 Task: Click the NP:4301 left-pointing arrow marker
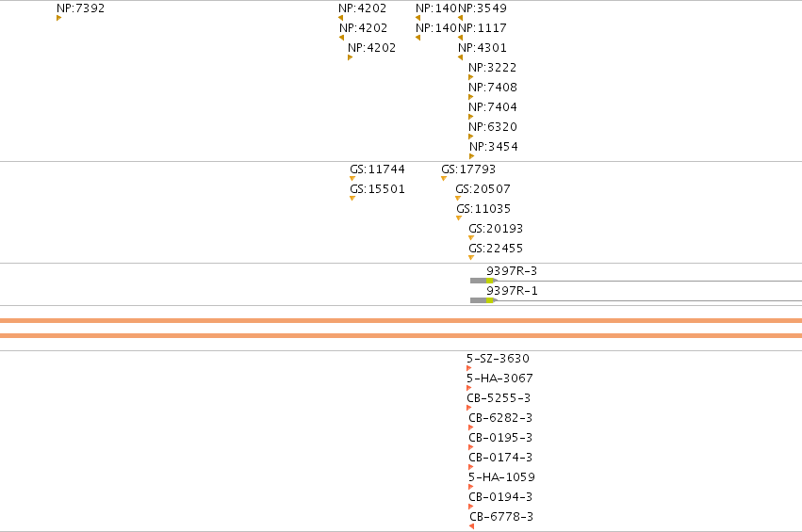[460, 57]
